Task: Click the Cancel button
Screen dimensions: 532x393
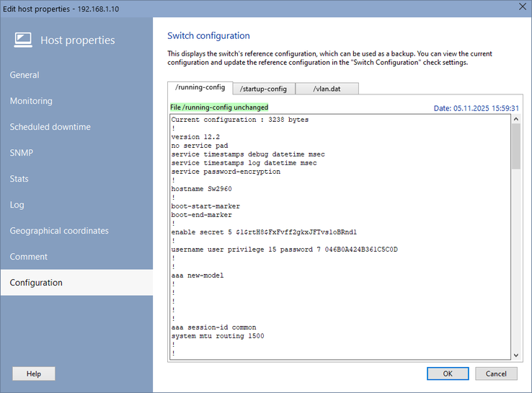Action: click(x=496, y=374)
